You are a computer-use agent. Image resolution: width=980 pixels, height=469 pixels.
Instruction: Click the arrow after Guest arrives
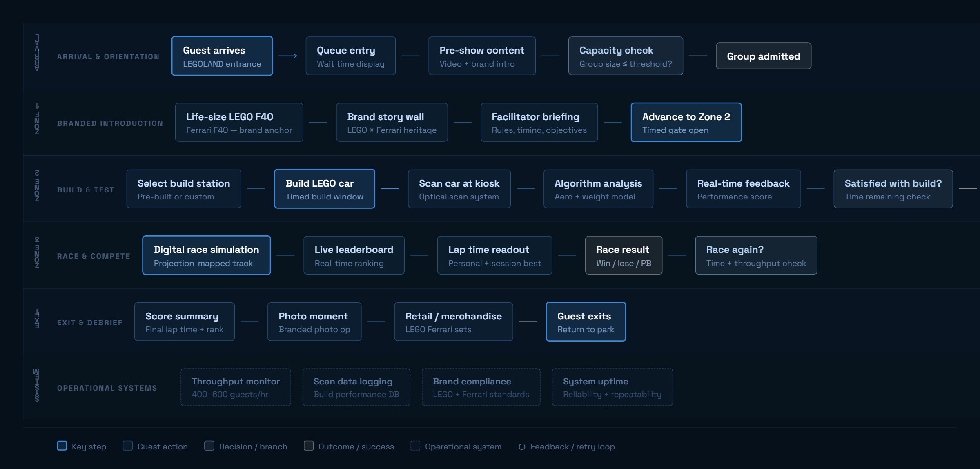(x=288, y=56)
